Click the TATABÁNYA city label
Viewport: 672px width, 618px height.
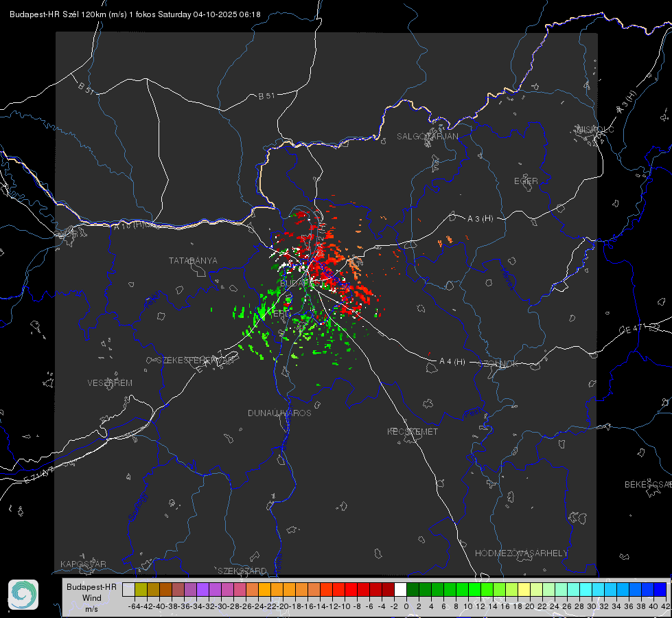coord(193,260)
